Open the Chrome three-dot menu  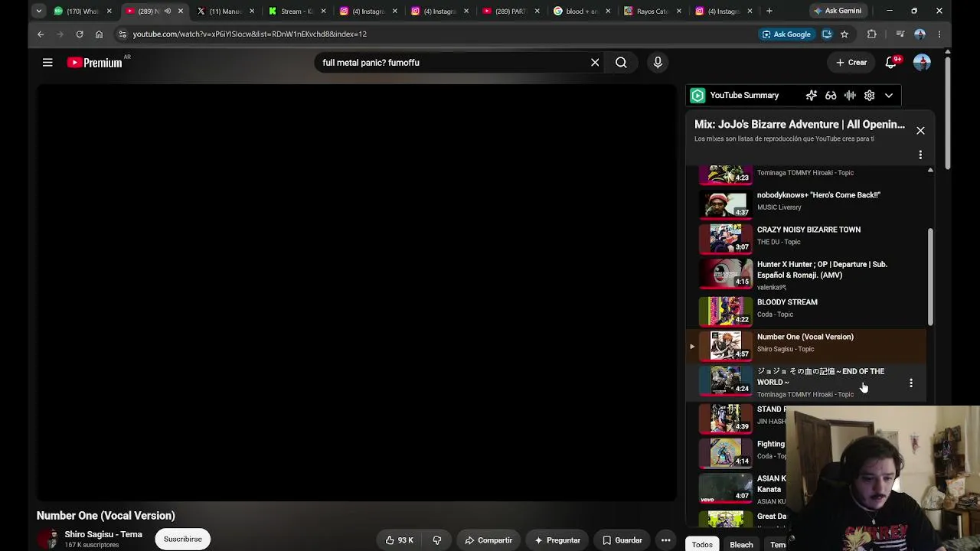(939, 34)
